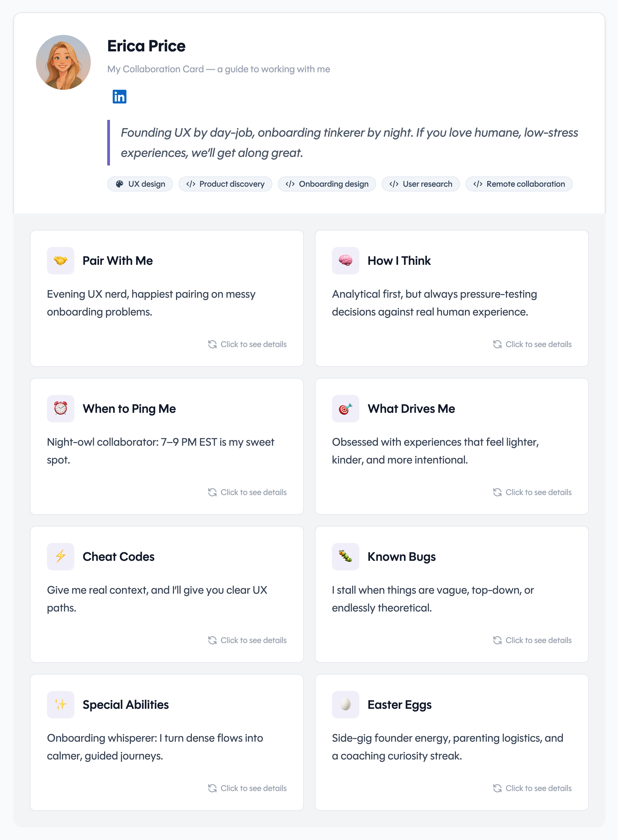Screen dimensions: 618x840
Task: Flip the When to Ping Me card details
Action: [x=247, y=492]
